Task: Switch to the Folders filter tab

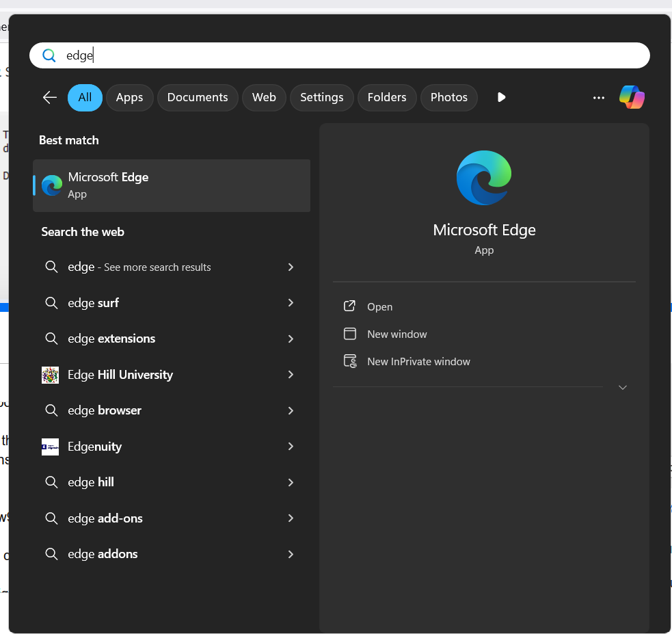Action: click(x=387, y=97)
